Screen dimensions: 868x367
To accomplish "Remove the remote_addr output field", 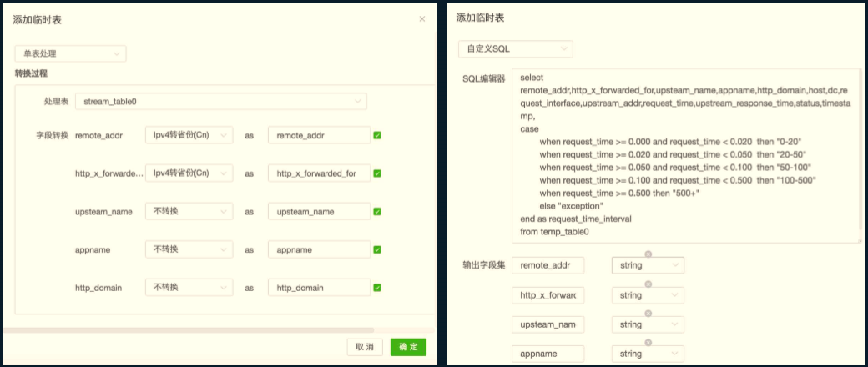I will [x=648, y=254].
